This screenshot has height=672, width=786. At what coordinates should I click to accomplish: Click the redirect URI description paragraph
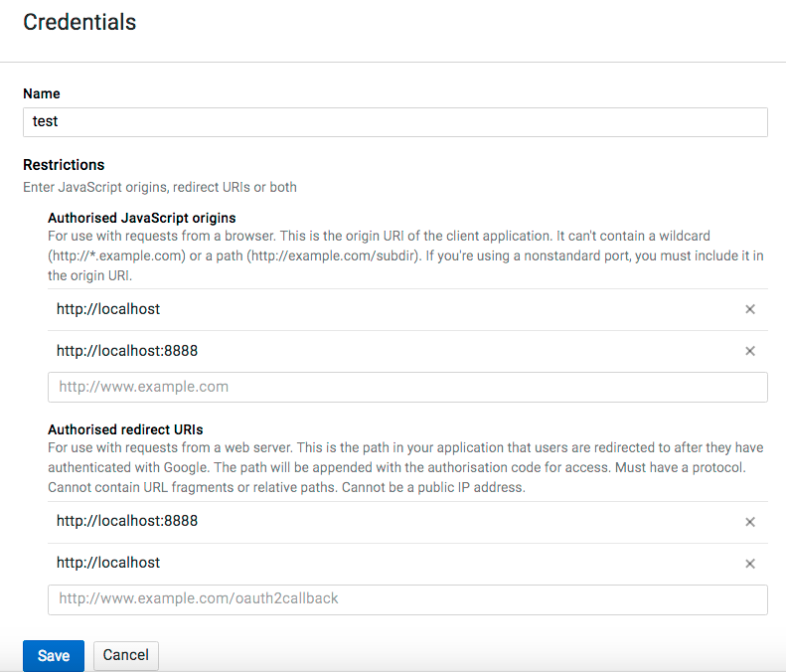coord(405,467)
